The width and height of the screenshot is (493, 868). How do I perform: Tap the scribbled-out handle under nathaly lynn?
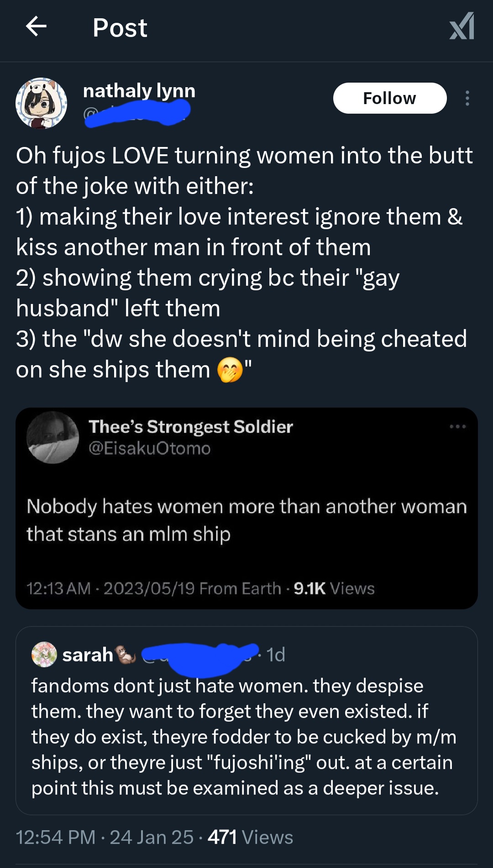click(x=137, y=113)
